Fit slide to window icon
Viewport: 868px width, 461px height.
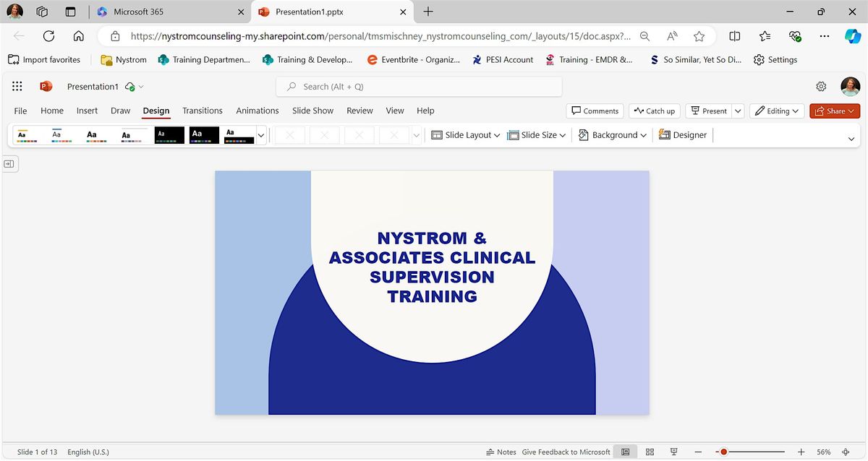click(845, 452)
